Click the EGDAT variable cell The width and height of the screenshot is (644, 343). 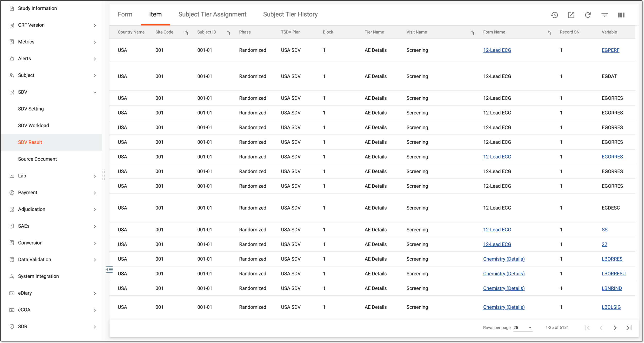click(x=609, y=76)
